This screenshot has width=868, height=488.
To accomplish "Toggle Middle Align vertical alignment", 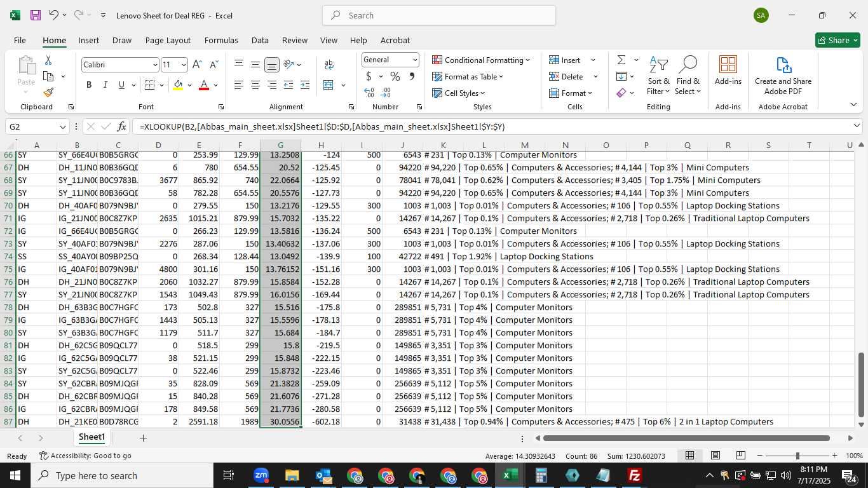I will [255, 64].
